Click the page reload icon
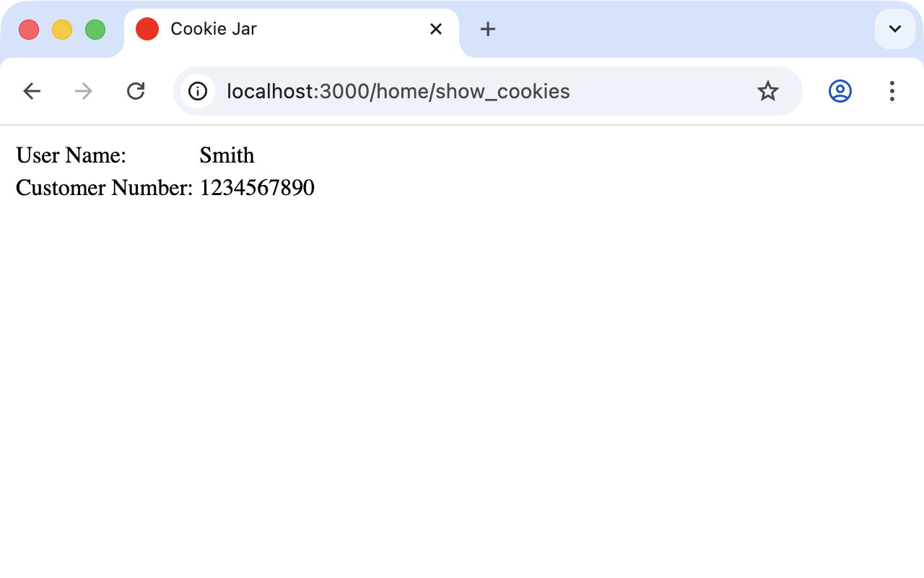The width and height of the screenshot is (924, 578). click(x=136, y=91)
